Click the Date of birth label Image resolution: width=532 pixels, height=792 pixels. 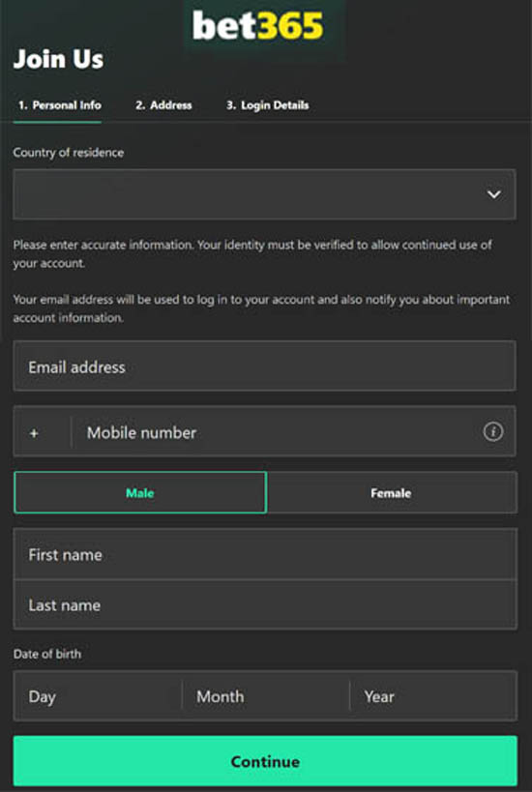47,654
